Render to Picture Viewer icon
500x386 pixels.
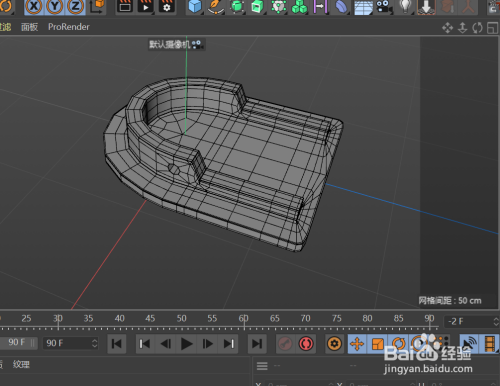[x=146, y=6]
